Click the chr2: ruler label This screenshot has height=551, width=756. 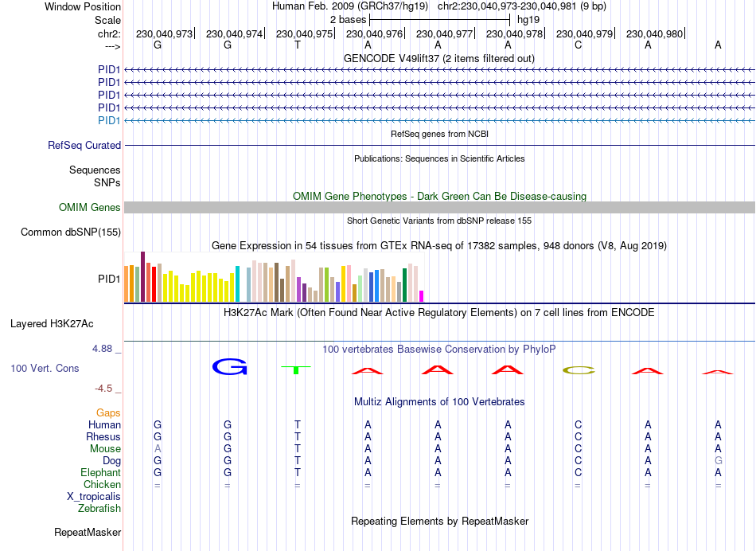109,33
